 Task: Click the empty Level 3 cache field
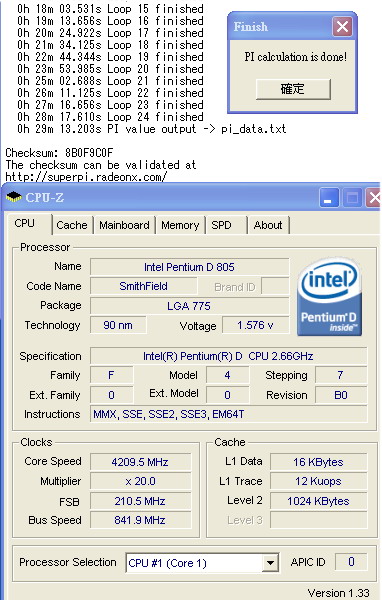(318, 520)
